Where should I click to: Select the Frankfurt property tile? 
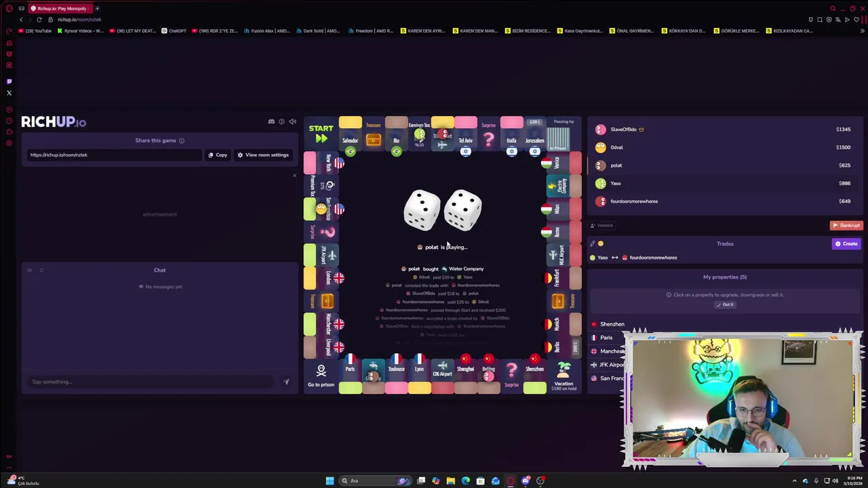(x=564, y=278)
